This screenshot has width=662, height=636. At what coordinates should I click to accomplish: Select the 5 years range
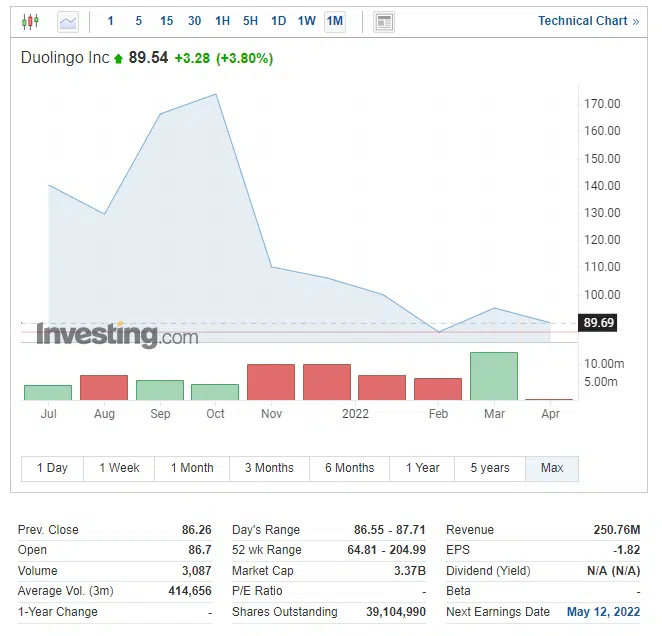pos(490,468)
